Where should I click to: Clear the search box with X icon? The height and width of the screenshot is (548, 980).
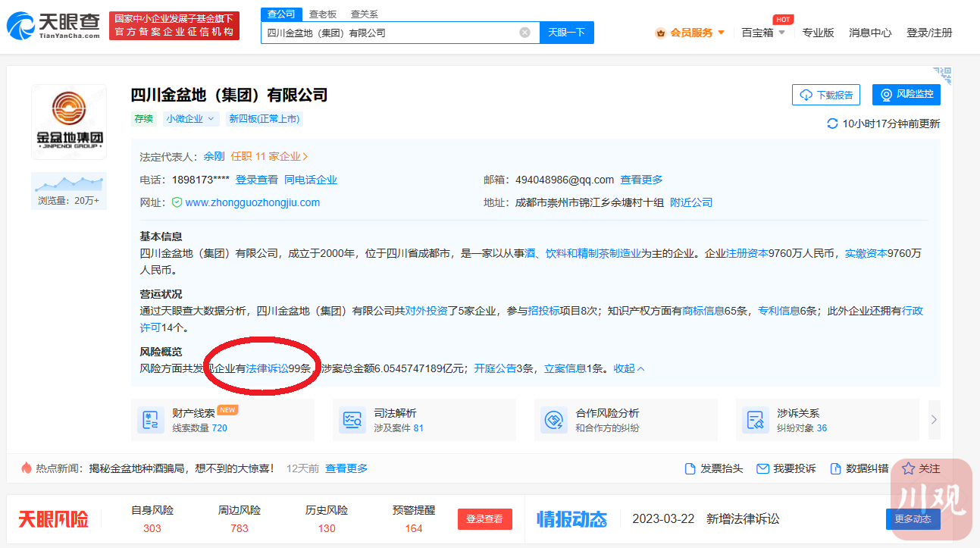click(x=524, y=33)
